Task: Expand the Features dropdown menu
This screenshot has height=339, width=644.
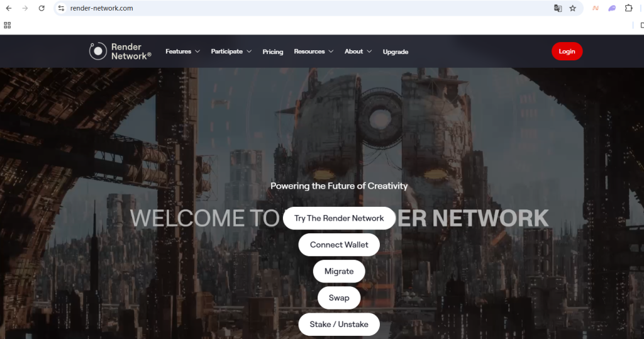Action: click(x=183, y=52)
